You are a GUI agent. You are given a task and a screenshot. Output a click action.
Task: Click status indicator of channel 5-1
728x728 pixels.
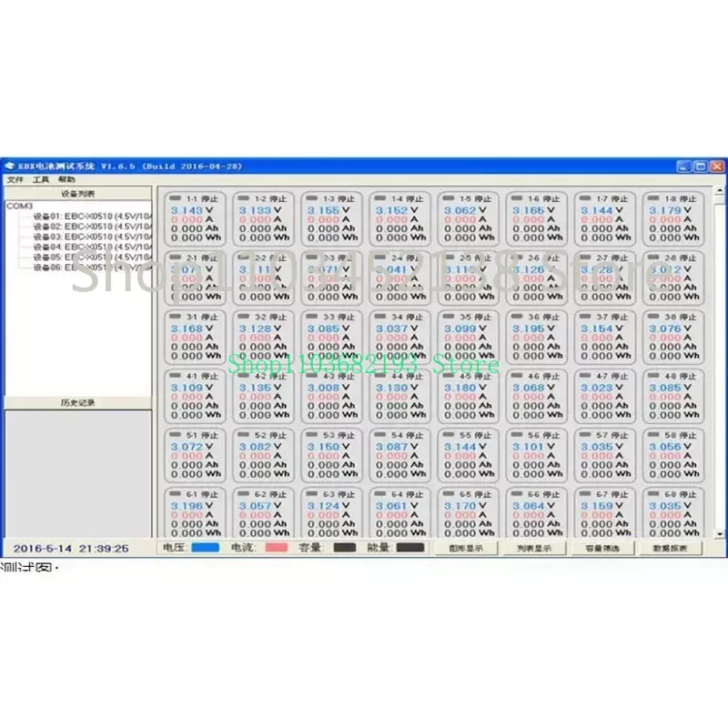coord(175,435)
